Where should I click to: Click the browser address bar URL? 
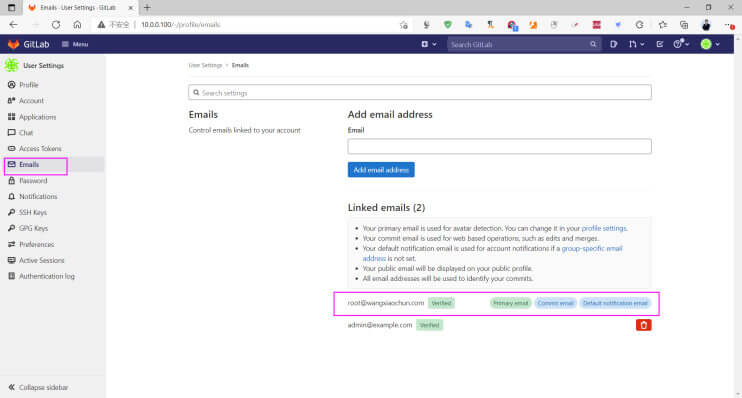pyautogui.click(x=180, y=25)
